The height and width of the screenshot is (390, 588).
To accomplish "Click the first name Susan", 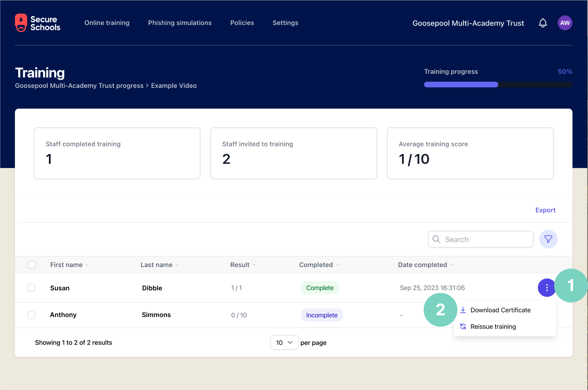I will [x=60, y=288].
